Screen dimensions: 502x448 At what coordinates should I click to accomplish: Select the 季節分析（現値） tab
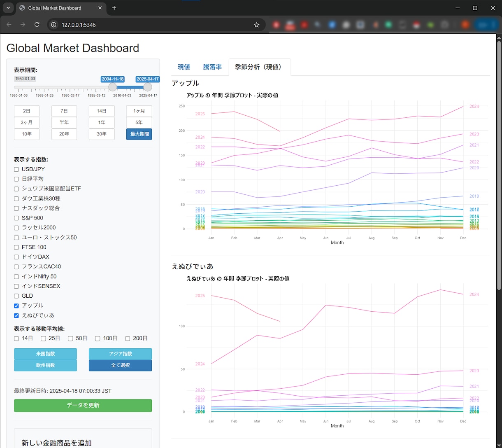260,67
